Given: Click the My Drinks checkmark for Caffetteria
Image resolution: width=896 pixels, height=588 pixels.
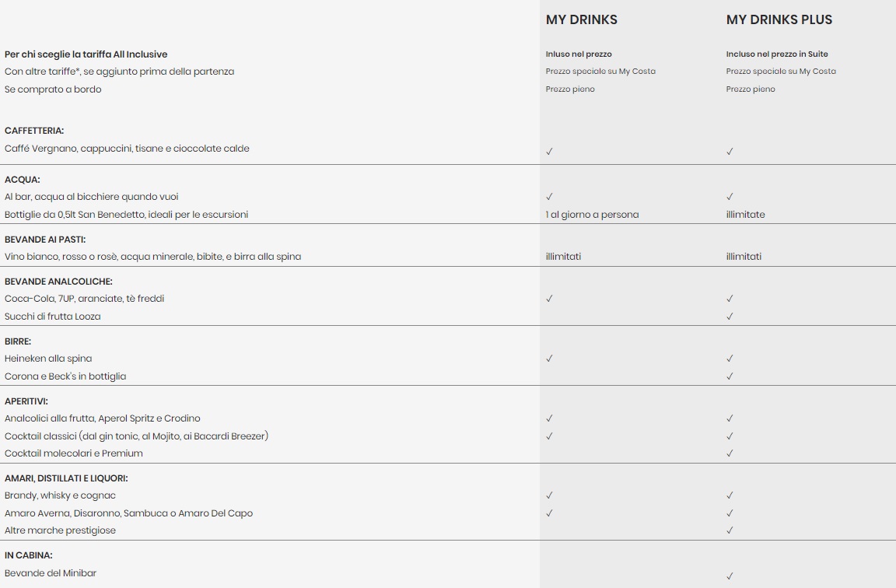Looking at the screenshot, I should (x=549, y=152).
